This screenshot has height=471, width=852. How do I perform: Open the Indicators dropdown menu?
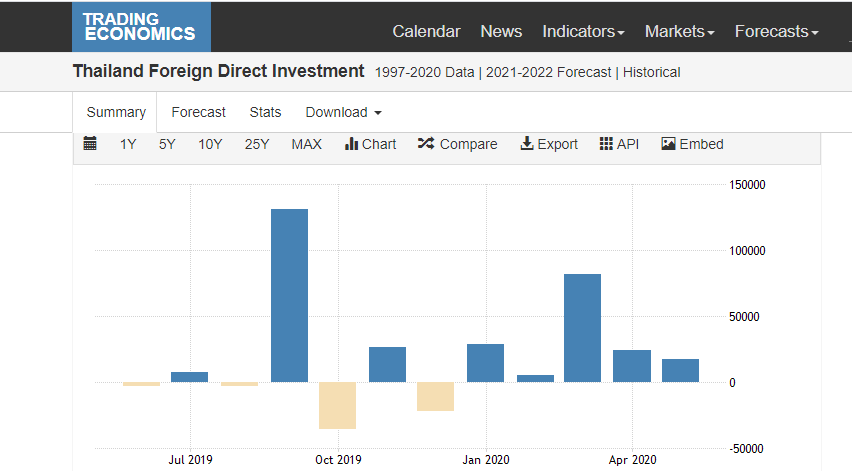click(x=583, y=32)
